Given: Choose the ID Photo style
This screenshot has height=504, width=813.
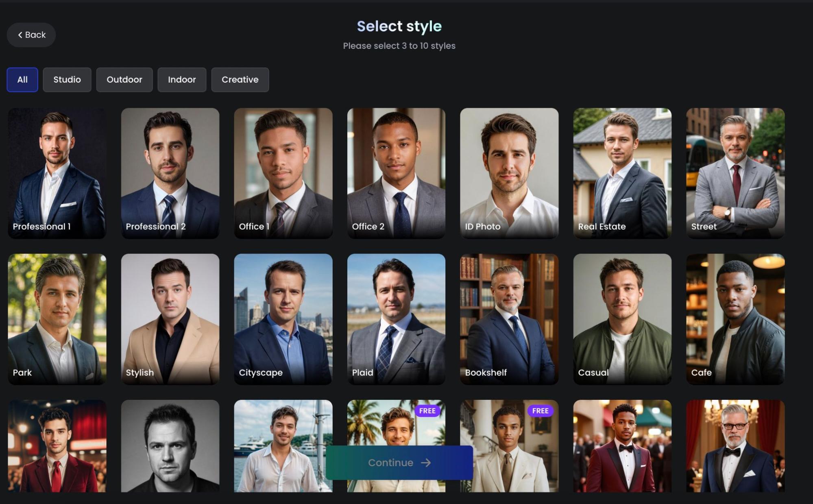Looking at the screenshot, I should (x=509, y=173).
